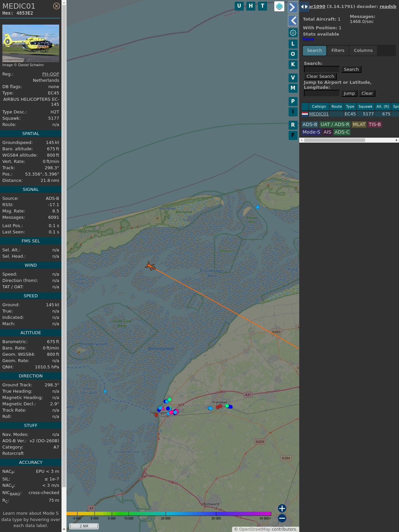Switch to the Columns tab

pos(363,51)
